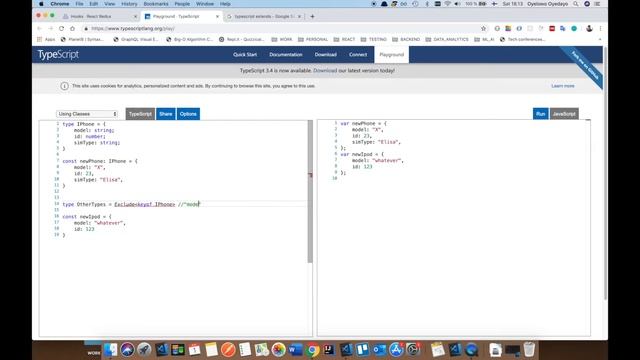Click line 'type OtherTypes' in editor

click(x=131, y=204)
